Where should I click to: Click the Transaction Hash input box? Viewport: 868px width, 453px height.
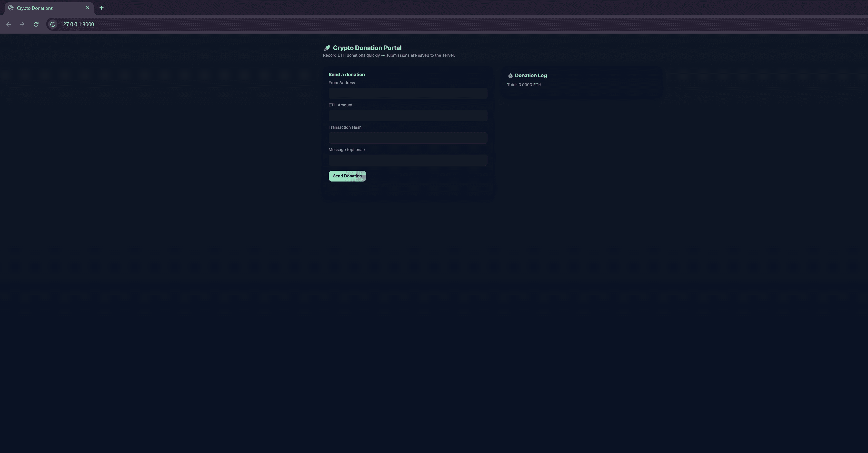408,138
